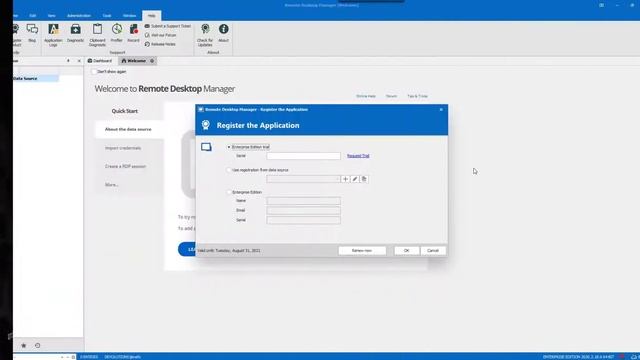Click the Record icon in Support group
The height and width of the screenshot is (360, 640).
133,33
